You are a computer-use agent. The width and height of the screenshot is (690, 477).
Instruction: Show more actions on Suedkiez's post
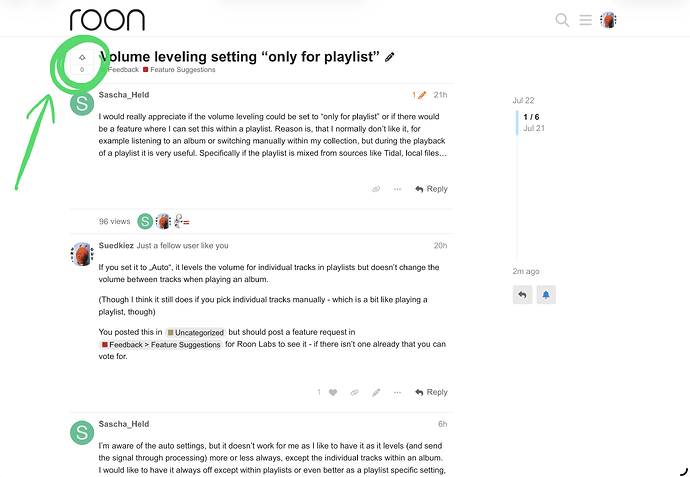click(397, 393)
